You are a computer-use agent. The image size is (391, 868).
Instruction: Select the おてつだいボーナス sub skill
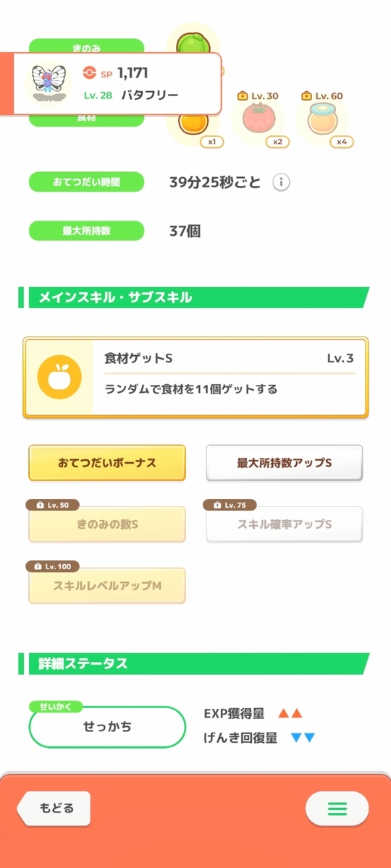point(107,463)
